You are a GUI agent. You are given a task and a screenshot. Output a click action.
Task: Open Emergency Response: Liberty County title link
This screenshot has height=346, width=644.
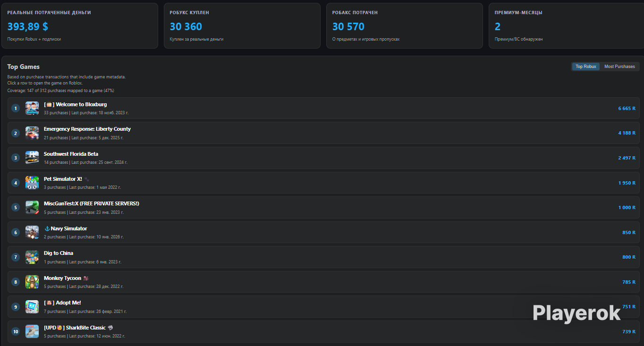(x=87, y=129)
